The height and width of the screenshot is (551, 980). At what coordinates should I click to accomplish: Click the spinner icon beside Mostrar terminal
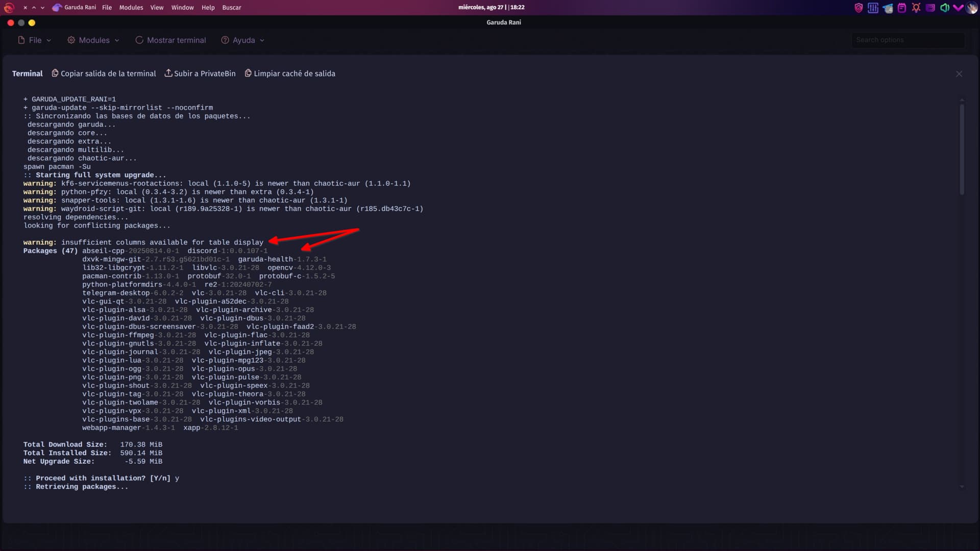coord(139,40)
